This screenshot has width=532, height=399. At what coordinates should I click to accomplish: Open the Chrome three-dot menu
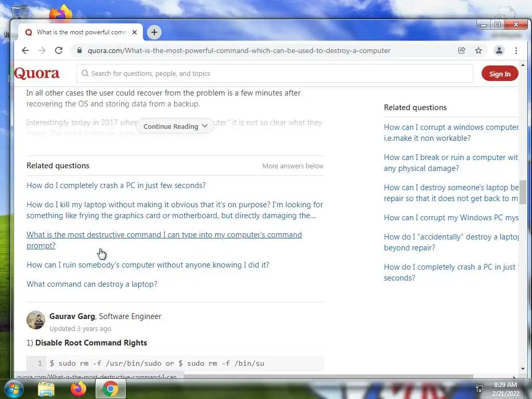point(516,50)
